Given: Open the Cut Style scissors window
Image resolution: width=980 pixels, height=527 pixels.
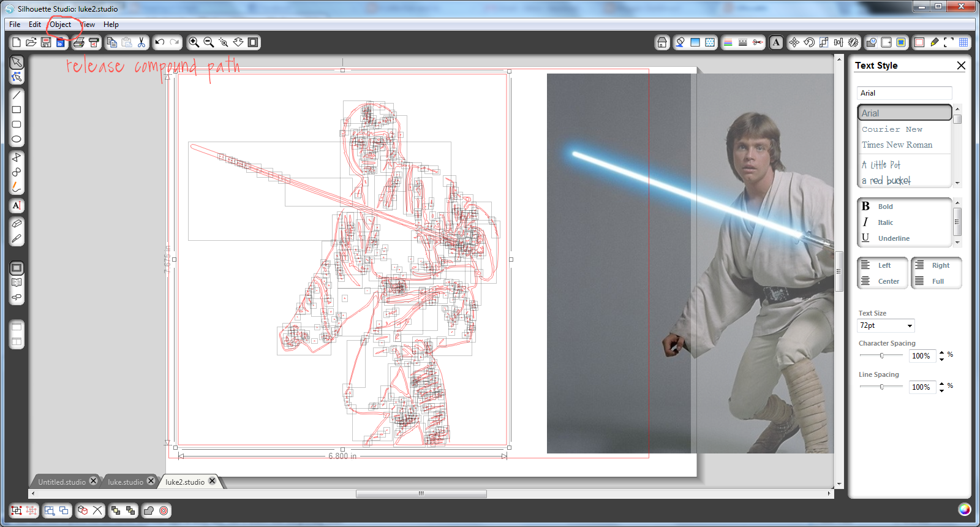Looking at the screenshot, I should click(758, 42).
